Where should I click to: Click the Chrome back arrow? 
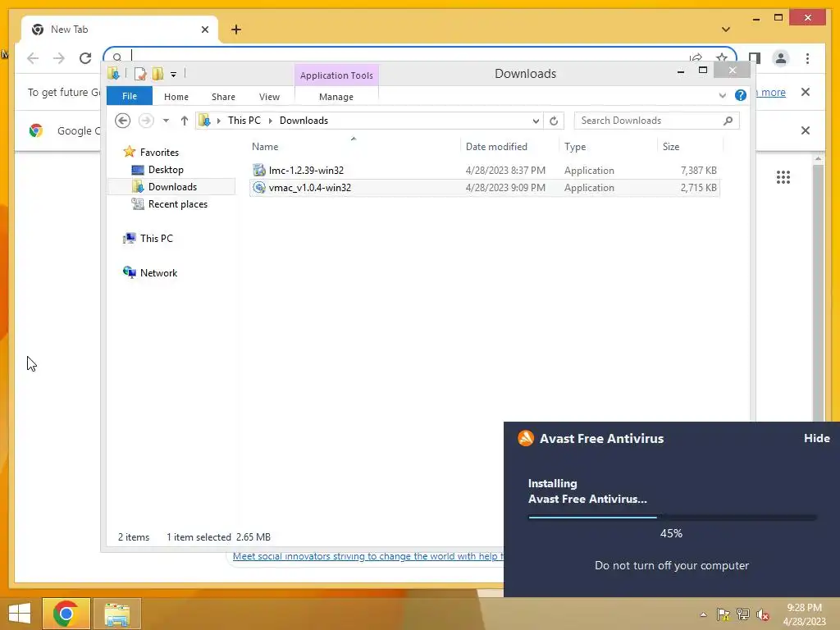coord(33,58)
